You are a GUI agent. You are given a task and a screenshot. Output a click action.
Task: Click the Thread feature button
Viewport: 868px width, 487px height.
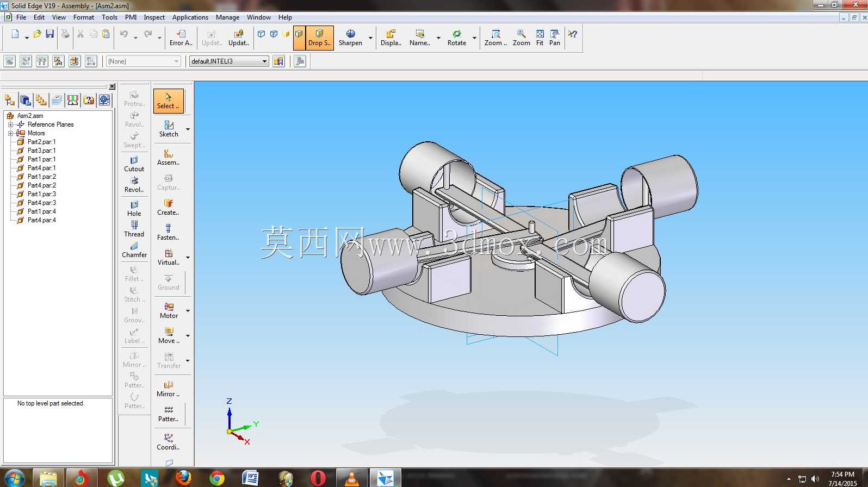134,229
